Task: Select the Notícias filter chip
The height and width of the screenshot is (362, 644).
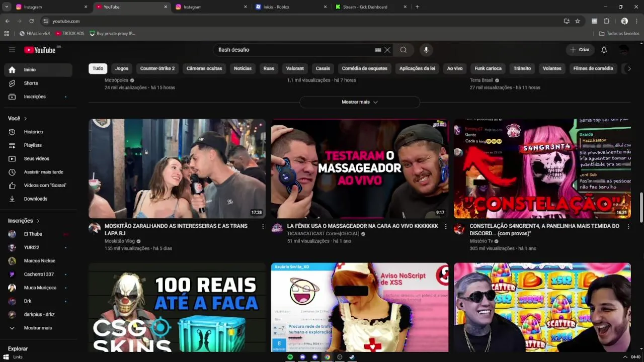Action: tap(243, 68)
